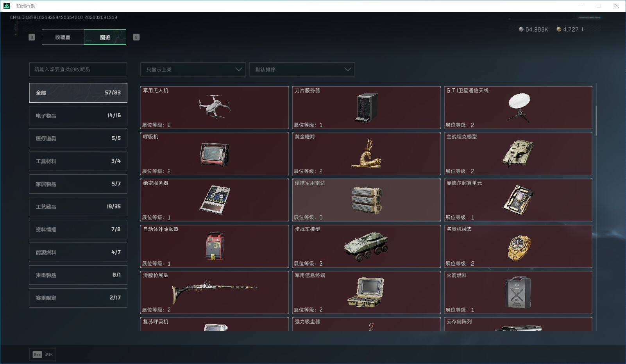The image size is (626, 364).
Task: Click the Esc 返回 button at bottom left
Action: click(42, 354)
